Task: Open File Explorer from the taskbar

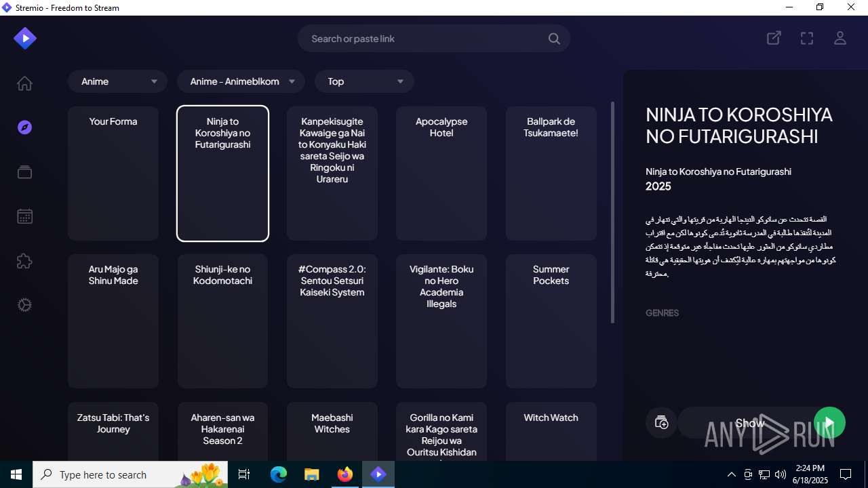Action: click(x=311, y=474)
